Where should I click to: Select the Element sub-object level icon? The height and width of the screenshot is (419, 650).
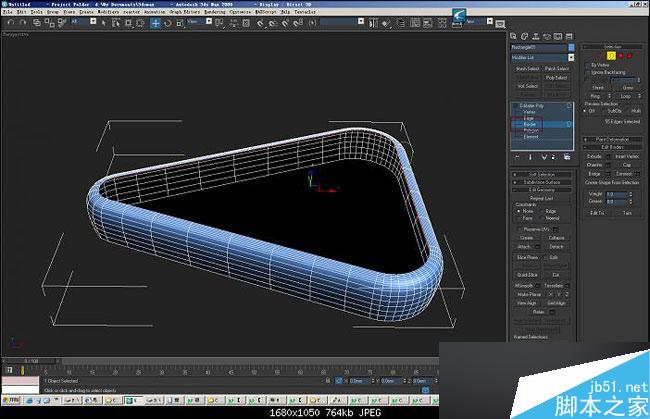(x=629, y=56)
